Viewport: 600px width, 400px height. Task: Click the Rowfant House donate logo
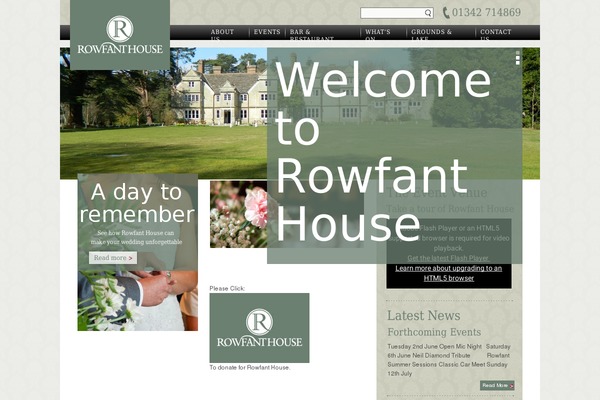coord(259,328)
